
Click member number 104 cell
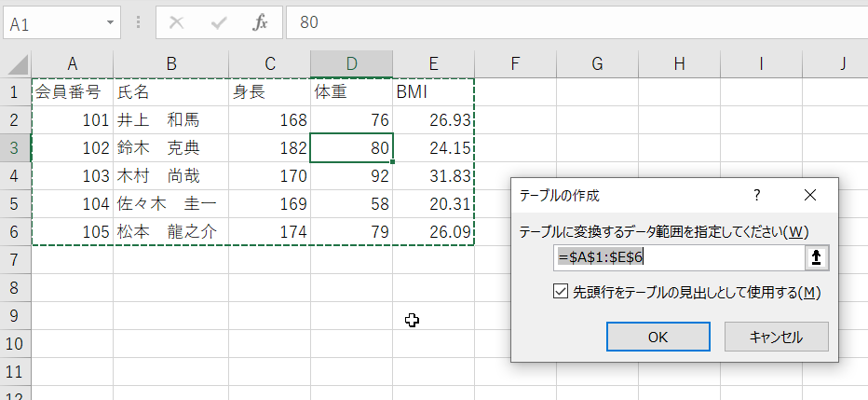(x=73, y=204)
